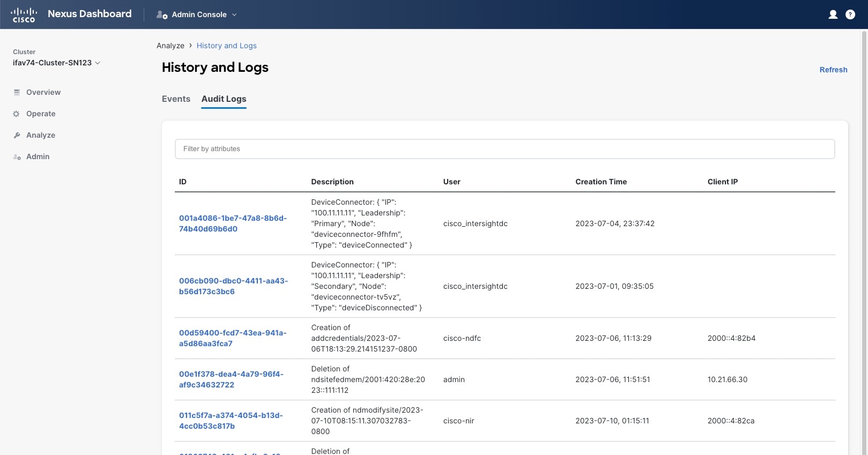Click client IP 2000::4:82b4
This screenshot has width=868, height=455.
coord(731,338)
